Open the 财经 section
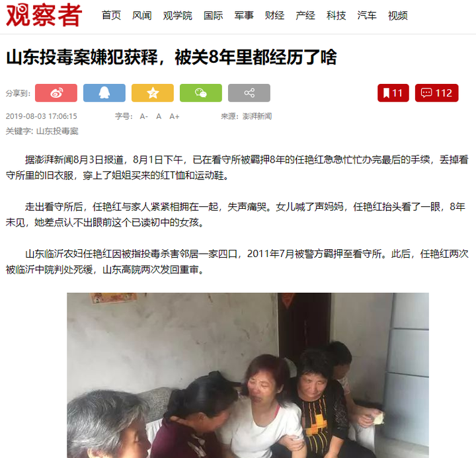Image resolution: width=476 pixels, height=458 pixels. point(274,15)
